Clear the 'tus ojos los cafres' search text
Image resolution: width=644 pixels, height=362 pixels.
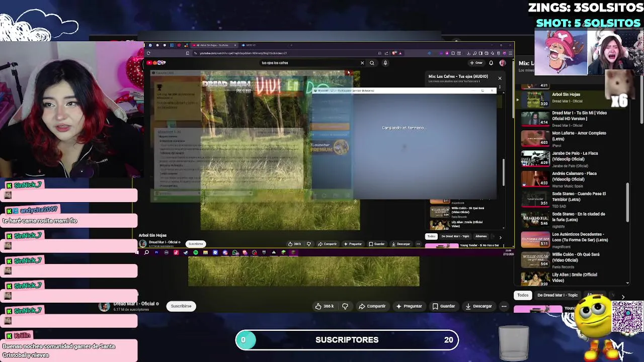click(362, 63)
